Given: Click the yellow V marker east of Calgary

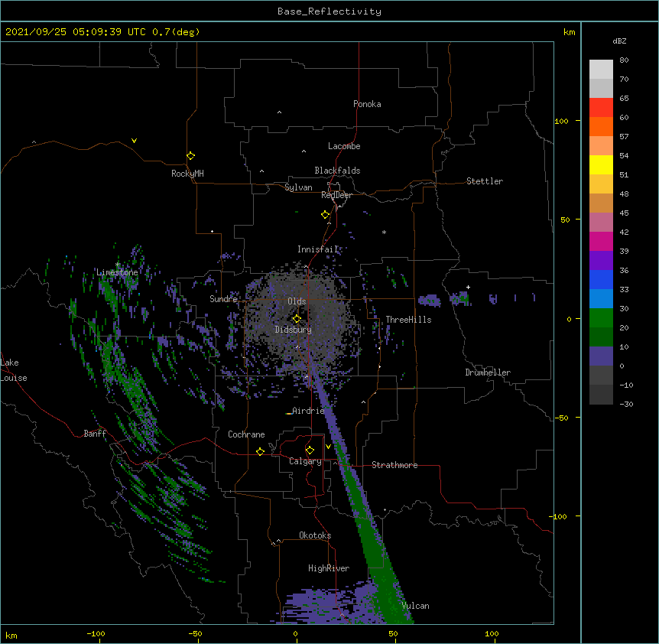Looking at the screenshot, I should tap(328, 447).
